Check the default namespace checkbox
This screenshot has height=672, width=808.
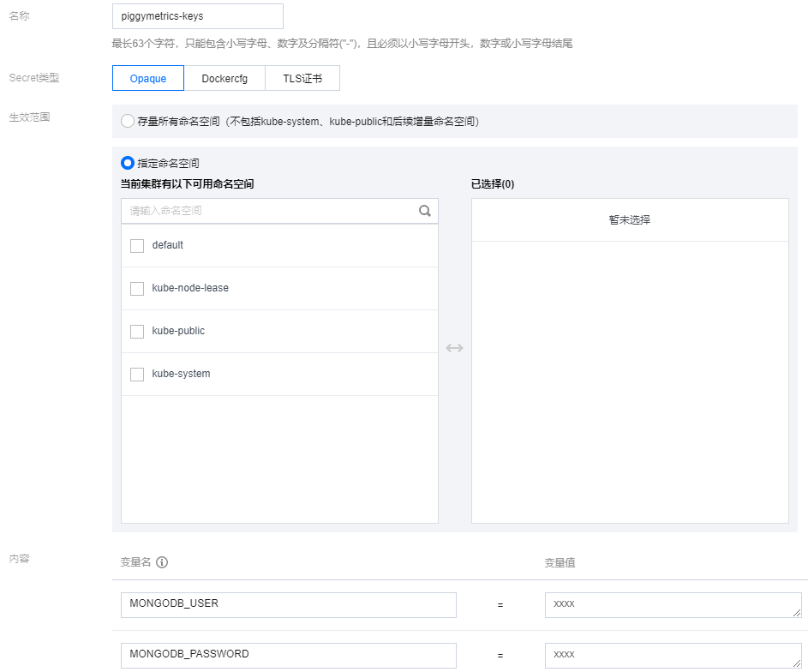(x=137, y=246)
